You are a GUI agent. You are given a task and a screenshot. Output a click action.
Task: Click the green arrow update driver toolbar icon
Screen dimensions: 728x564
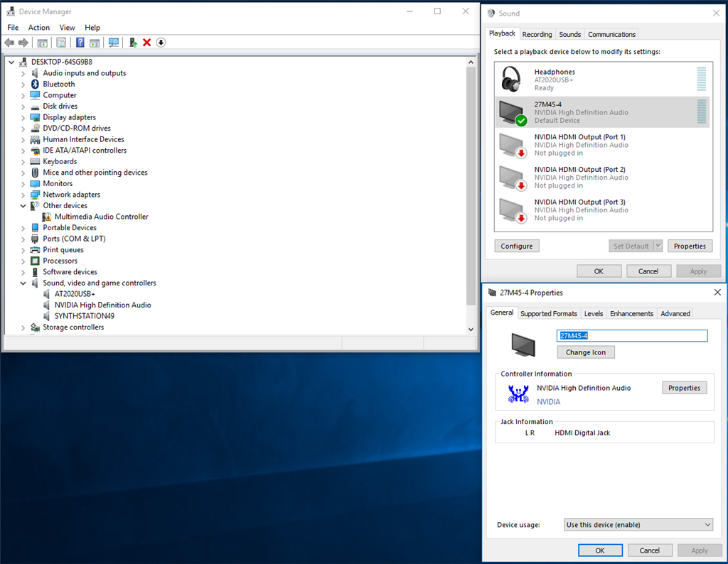point(133,43)
